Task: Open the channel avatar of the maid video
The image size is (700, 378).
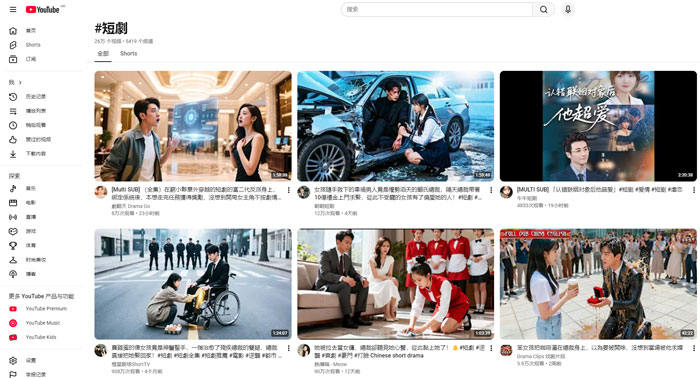Action: coord(304,350)
